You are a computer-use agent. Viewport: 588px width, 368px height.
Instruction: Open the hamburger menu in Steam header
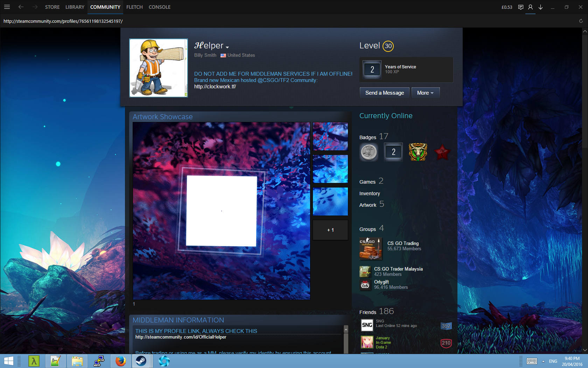(7, 7)
